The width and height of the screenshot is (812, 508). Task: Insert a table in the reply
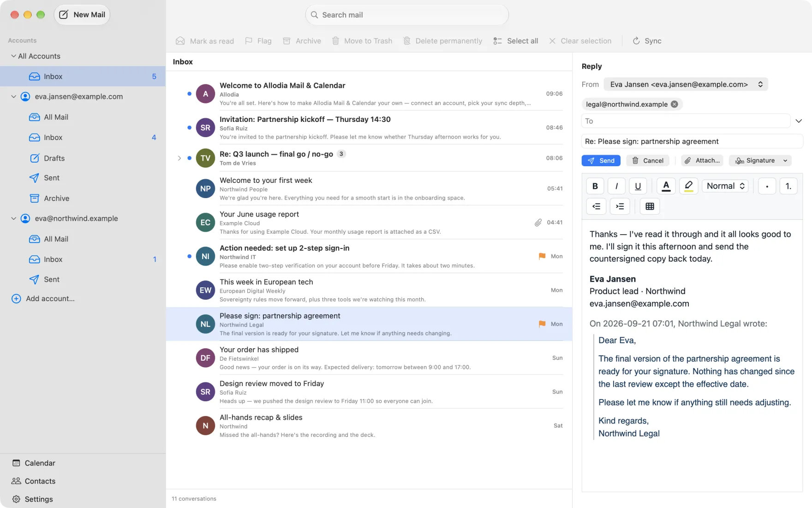[650, 206]
